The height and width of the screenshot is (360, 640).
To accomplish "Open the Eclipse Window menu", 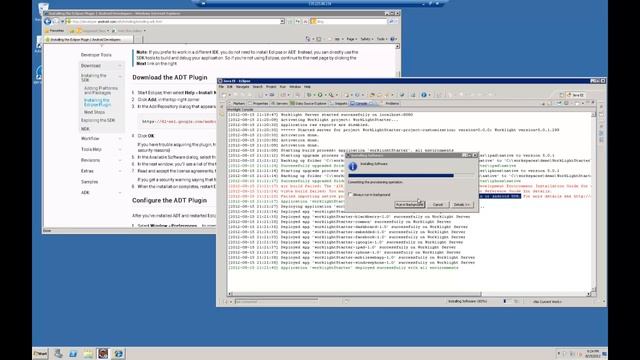I will [295, 87].
